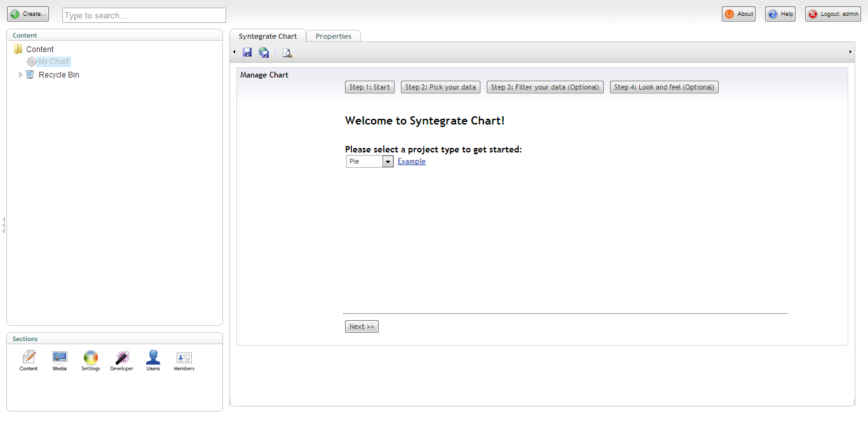Open the Developer section
Viewport: 868px width, 423px height.
pyautogui.click(x=122, y=360)
